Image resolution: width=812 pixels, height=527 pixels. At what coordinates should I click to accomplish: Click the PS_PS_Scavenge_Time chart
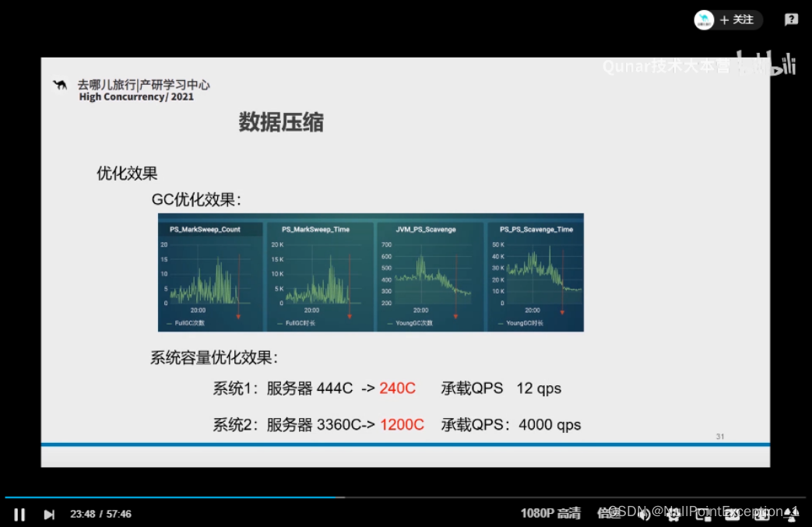coord(535,276)
